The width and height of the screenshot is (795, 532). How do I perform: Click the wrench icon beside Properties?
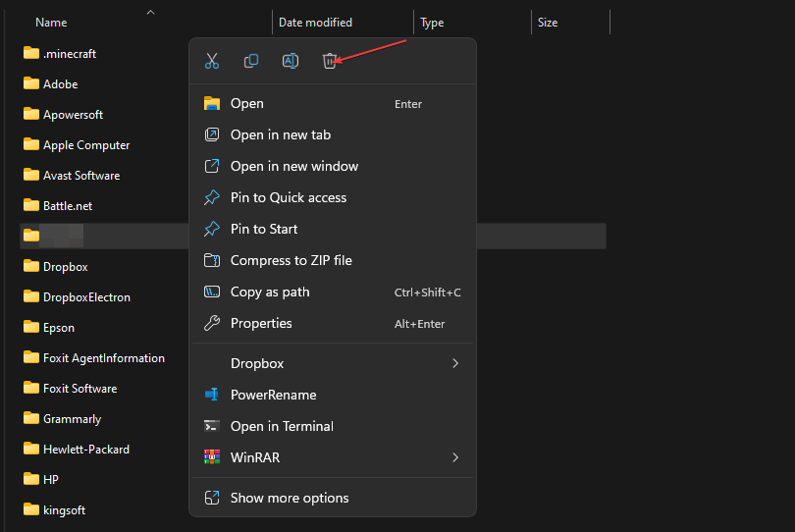pos(212,323)
